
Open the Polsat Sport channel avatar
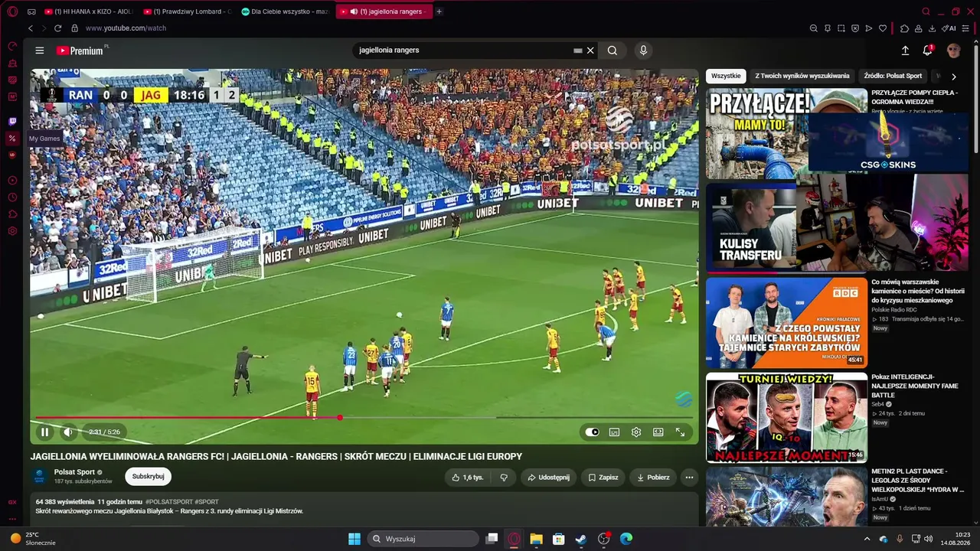(x=40, y=477)
